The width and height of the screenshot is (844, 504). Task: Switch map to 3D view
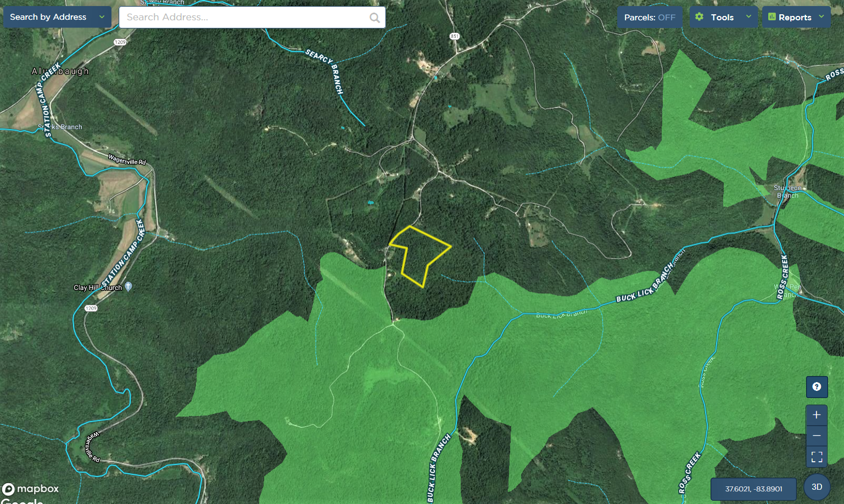817,487
